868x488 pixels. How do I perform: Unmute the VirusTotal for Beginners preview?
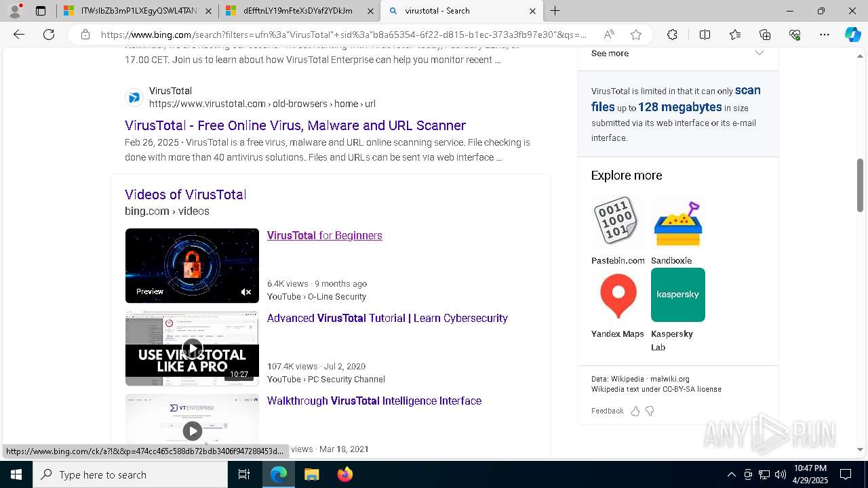[x=246, y=292]
